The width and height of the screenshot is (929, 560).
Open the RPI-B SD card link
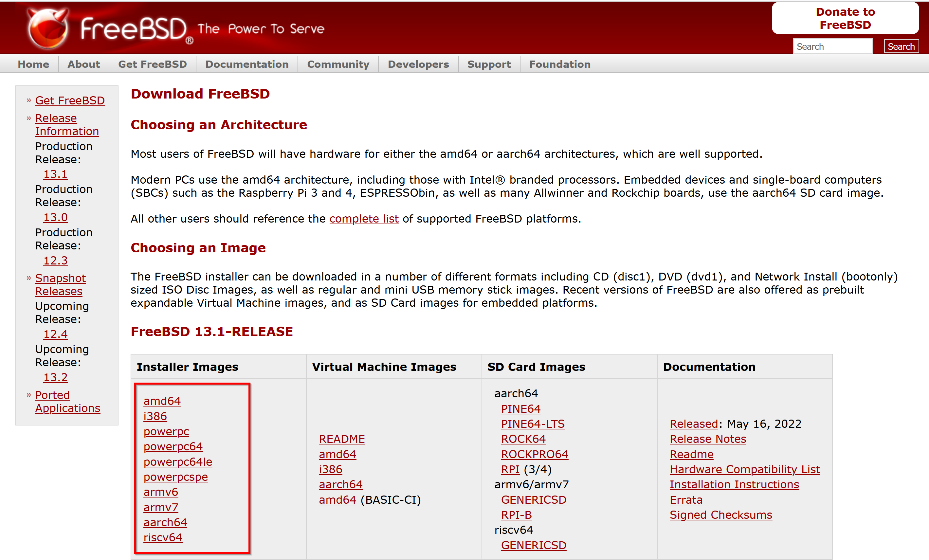[516, 515]
